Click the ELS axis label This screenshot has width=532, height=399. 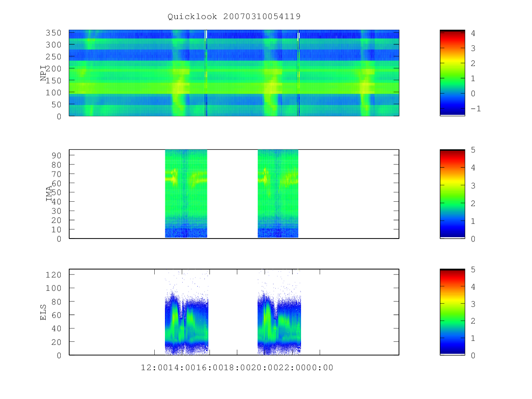(43, 312)
